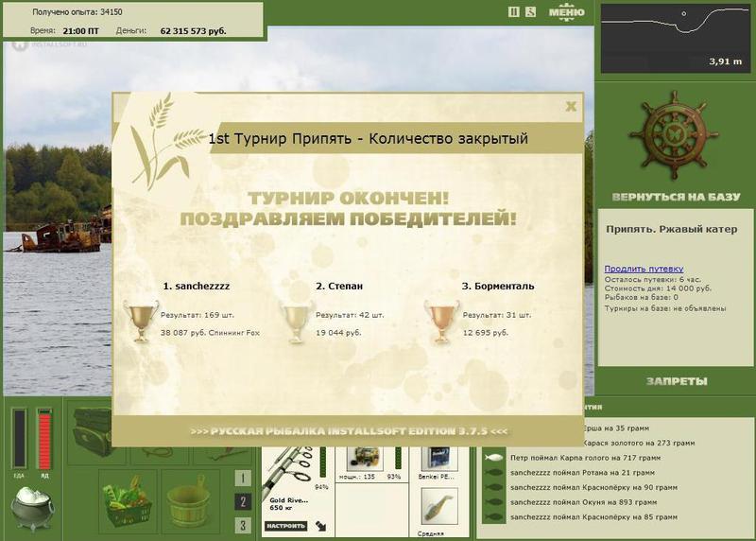756x541 pixels.
Task: Click the fish icon beside the Окуня entry
Action: pos(493,502)
